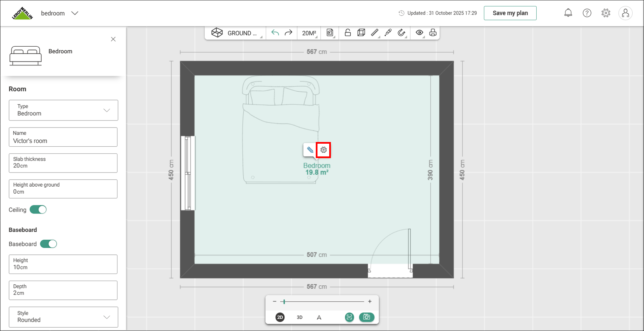This screenshot has width=644, height=331.
Task: Switch to 3D view
Action: pos(300,317)
